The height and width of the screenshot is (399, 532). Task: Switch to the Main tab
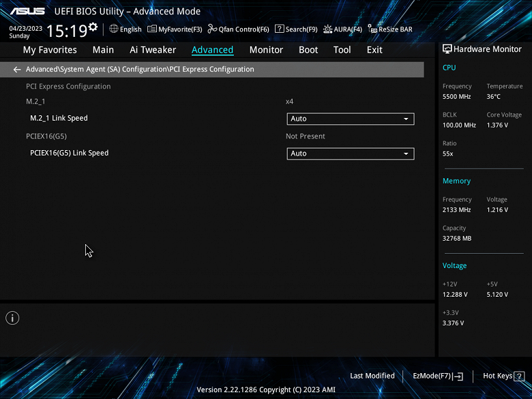pos(103,50)
